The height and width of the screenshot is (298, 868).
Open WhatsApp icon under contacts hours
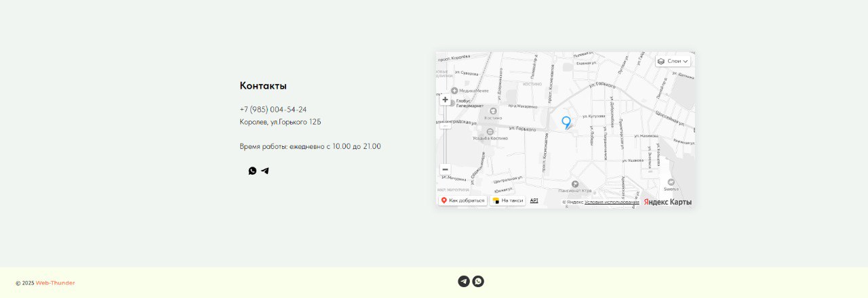click(252, 171)
